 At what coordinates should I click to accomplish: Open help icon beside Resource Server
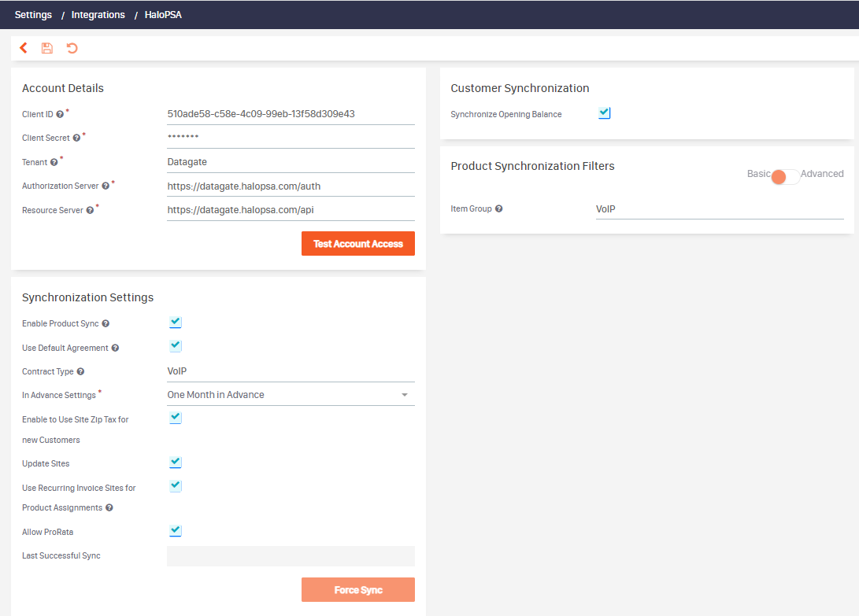(x=90, y=210)
